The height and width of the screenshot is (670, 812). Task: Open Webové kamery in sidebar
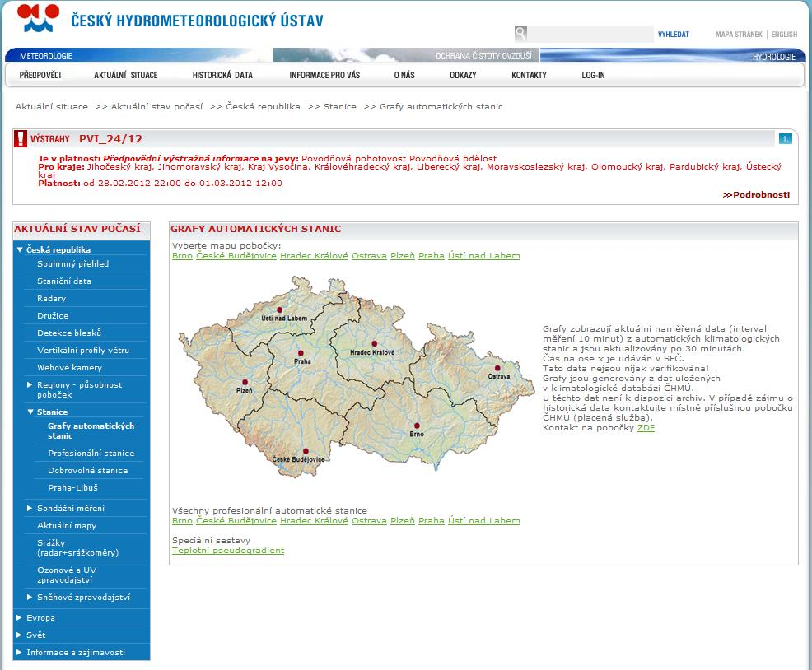click(x=69, y=368)
